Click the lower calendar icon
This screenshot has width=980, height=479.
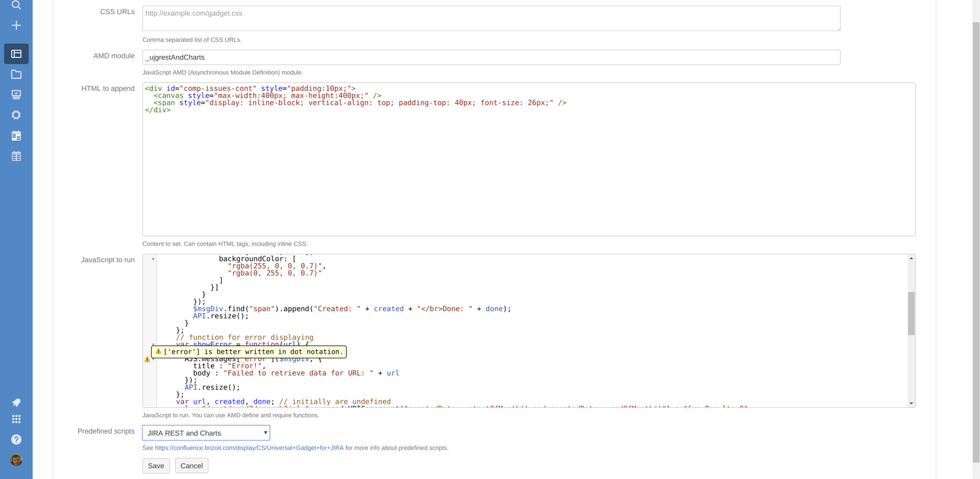16,156
